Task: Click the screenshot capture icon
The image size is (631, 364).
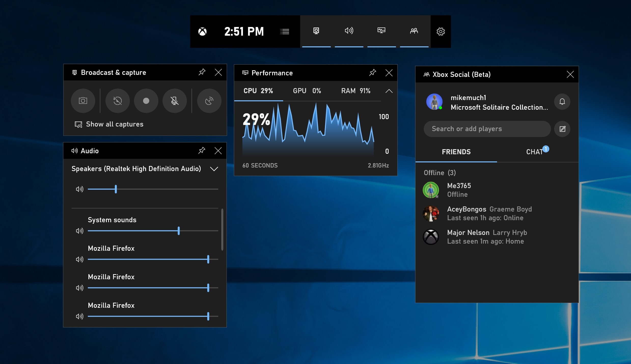Action: pyautogui.click(x=82, y=100)
